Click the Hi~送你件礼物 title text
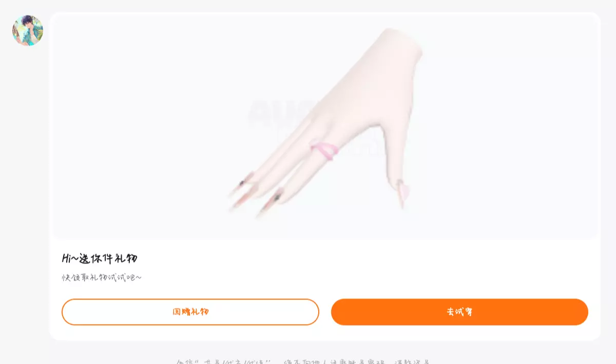The image size is (616, 364). point(100,258)
